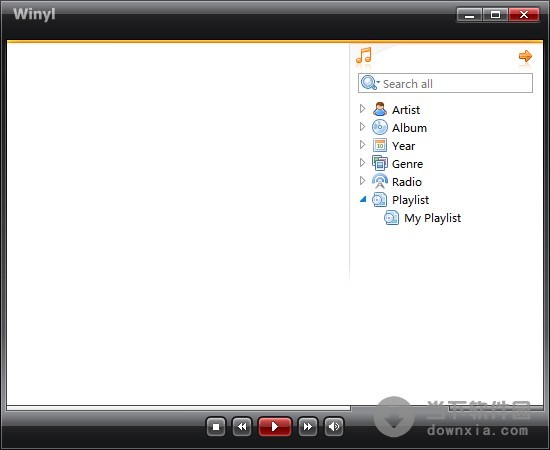The image size is (550, 450).
Task: Expand the Album tree node
Action: coord(363,127)
